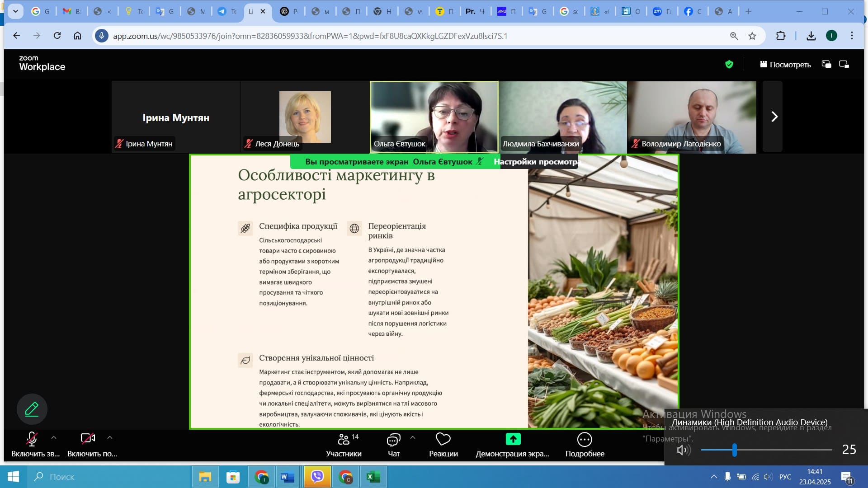Switch to the first Google tab
The width and height of the screenshot is (868, 488).
click(x=40, y=11)
